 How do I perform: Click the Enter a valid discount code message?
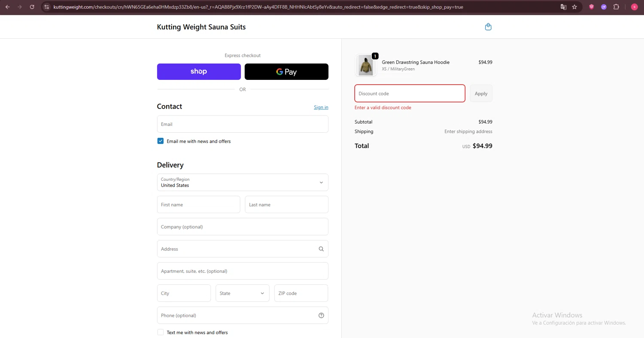[383, 108]
